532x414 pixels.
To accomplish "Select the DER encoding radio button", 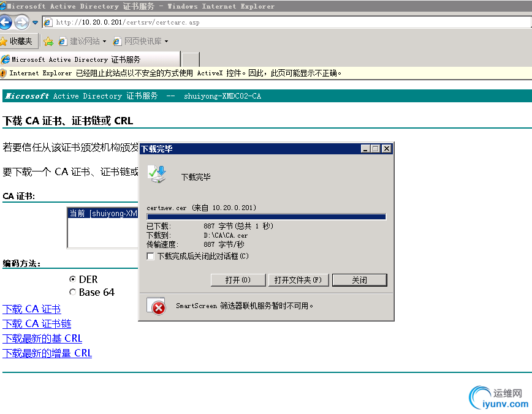I will 72,279.
